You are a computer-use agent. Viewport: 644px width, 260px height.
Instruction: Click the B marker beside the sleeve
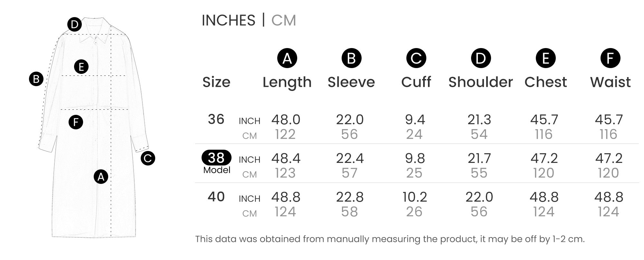[x=36, y=79]
